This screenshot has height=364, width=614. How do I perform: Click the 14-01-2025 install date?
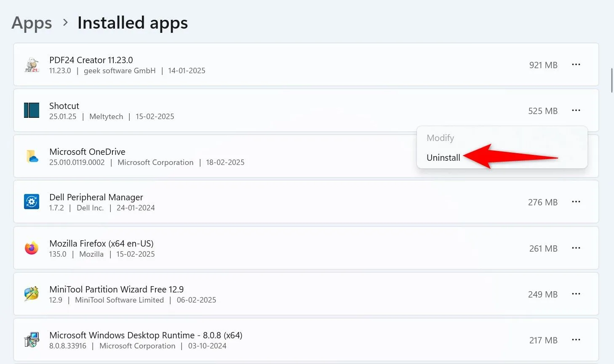187,71
